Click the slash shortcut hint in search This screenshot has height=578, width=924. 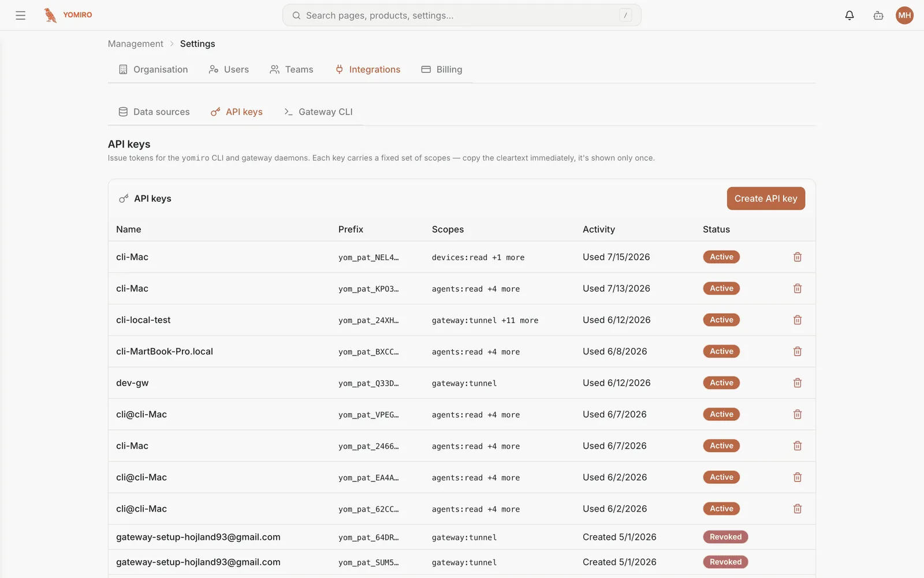(x=625, y=16)
